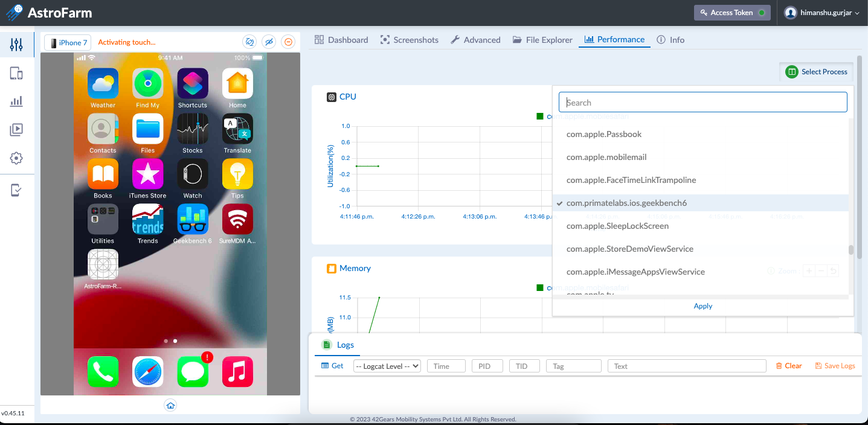Open the Phone app in the dock

click(x=103, y=371)
